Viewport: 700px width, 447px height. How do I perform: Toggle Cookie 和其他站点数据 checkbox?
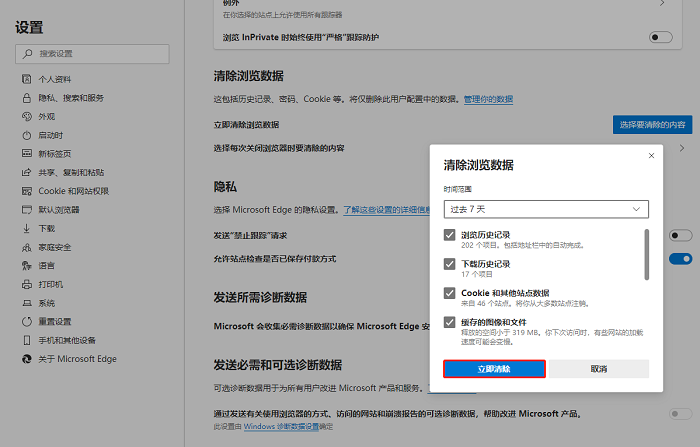[x=450, y=293]
